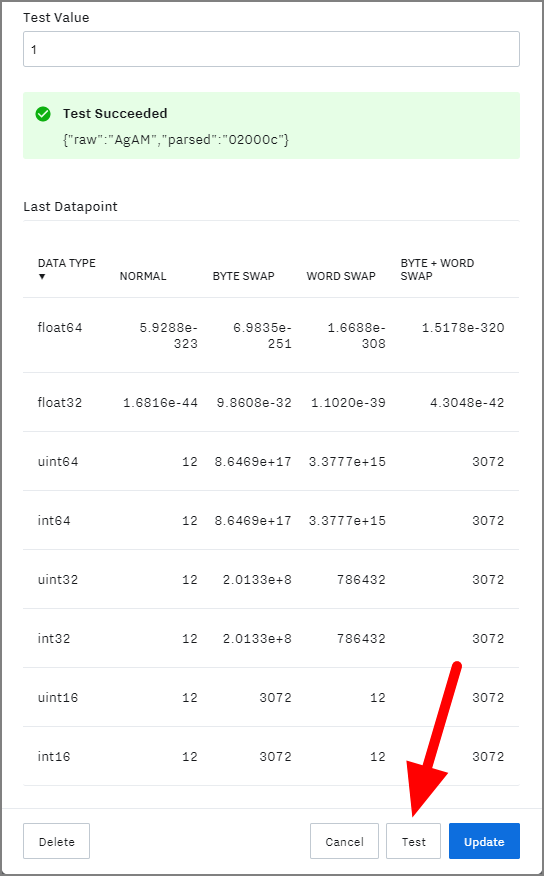Click the test result JSON text
Image resolution: width=544 pixels, height=876 pixels.
coord(176,140)
